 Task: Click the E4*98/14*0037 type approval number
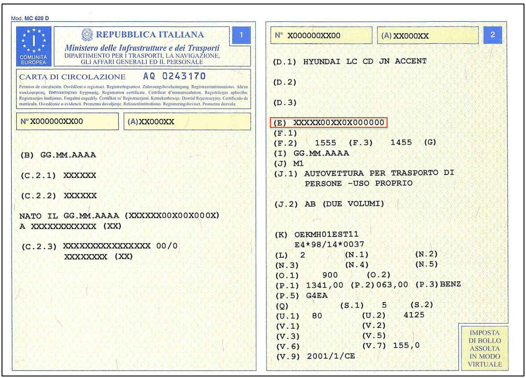[x=329, y=245]
